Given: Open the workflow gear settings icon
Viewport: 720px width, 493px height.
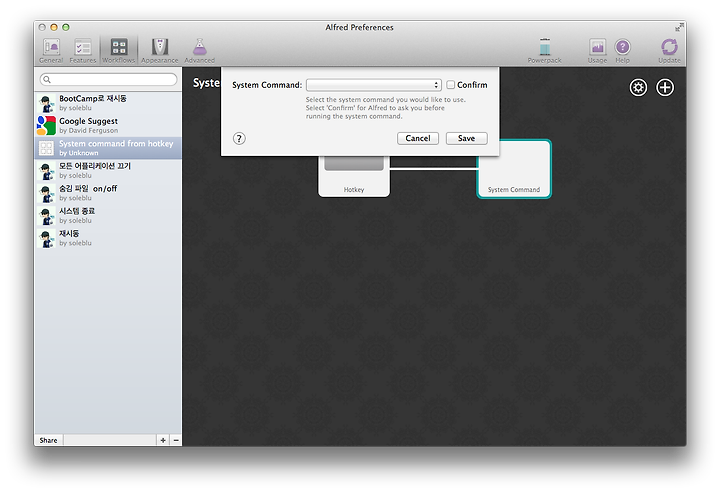Looking at the screenshot, I should [x=638, y=87].
